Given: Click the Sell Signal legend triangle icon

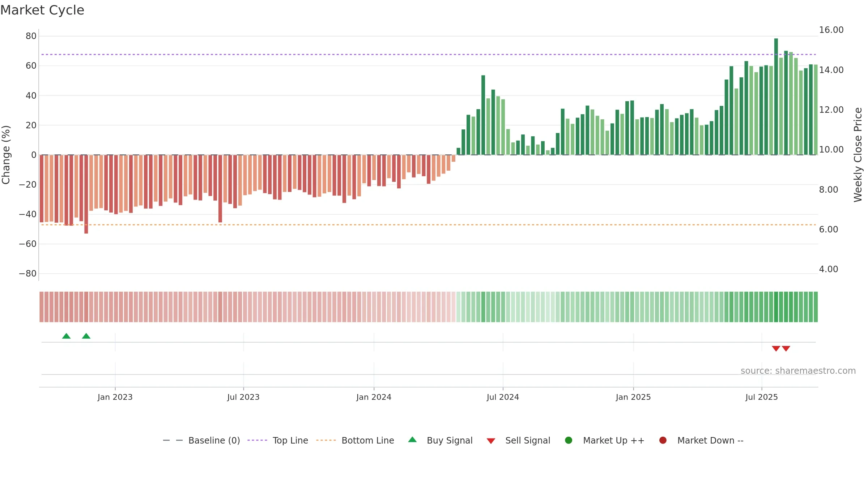Looking at the screenshot, I should pos(491,441).
